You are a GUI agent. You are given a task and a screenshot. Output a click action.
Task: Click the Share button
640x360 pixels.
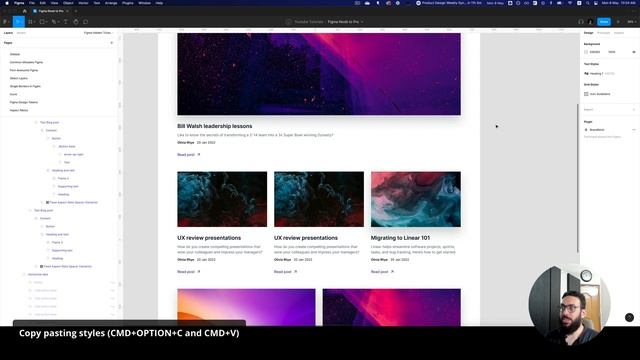(x=604, y=22)
